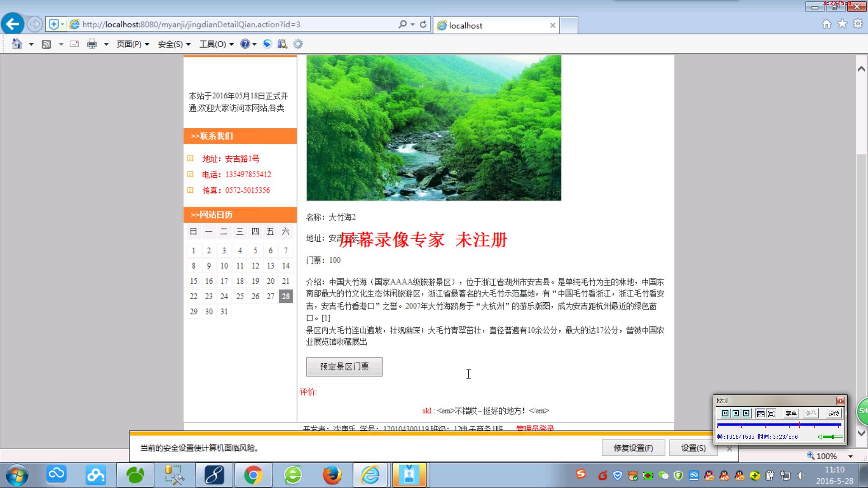
Task: Open the Tools gear icon at top right
Action: tap(858, 24)
